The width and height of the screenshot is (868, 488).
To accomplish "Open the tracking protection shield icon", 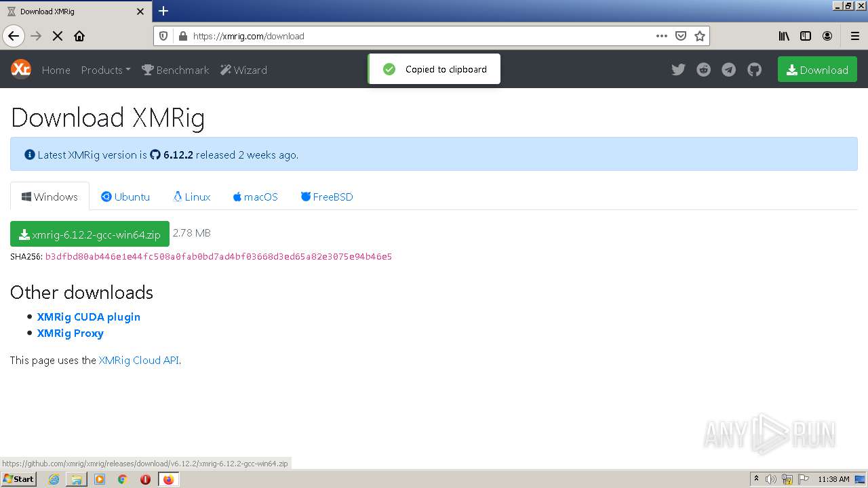I will [x=163, y=36].
